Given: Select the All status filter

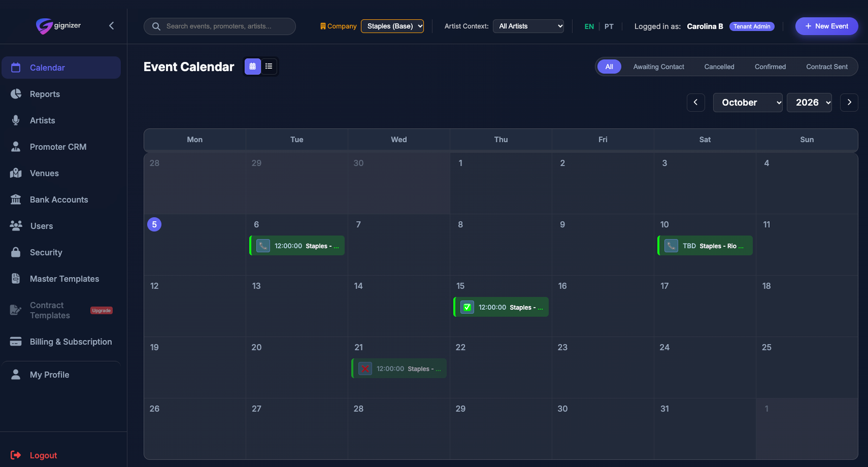Looking at the screenshot, I should pos(609,67).
